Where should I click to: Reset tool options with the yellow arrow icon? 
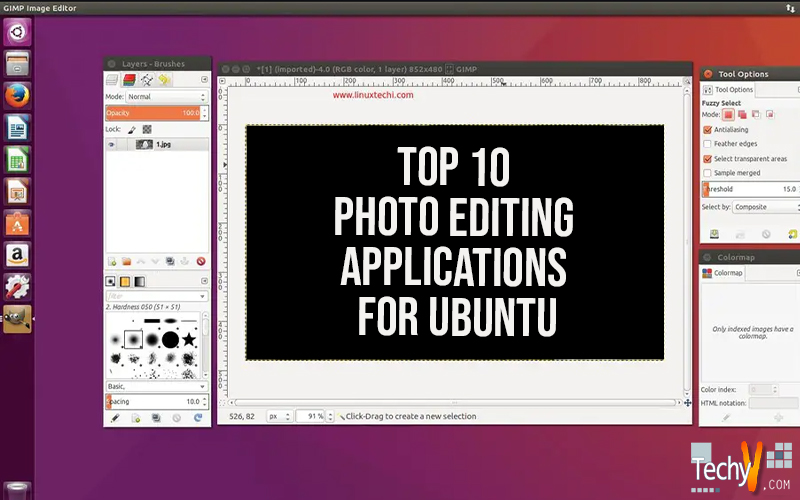click(790, 234)
